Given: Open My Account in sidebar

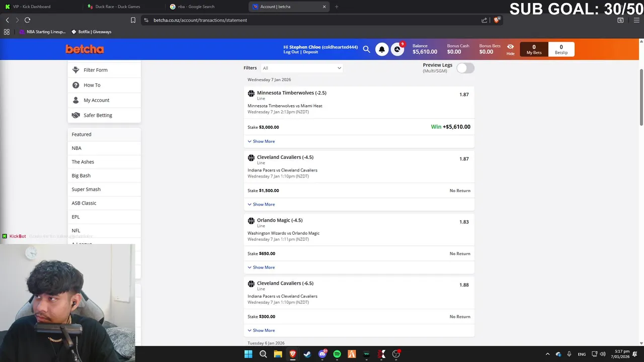Looking at the screenshot, I should tap(104, 100).
